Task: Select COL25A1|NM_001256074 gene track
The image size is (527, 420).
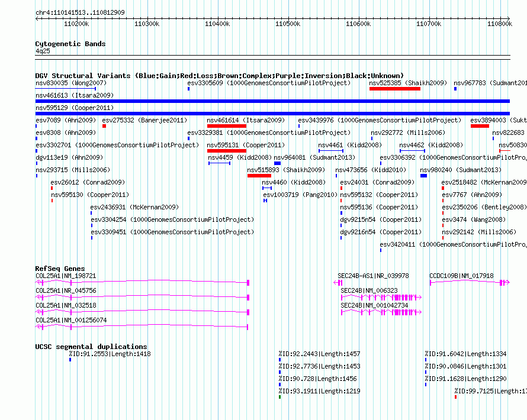Action: tap(142, 327)
